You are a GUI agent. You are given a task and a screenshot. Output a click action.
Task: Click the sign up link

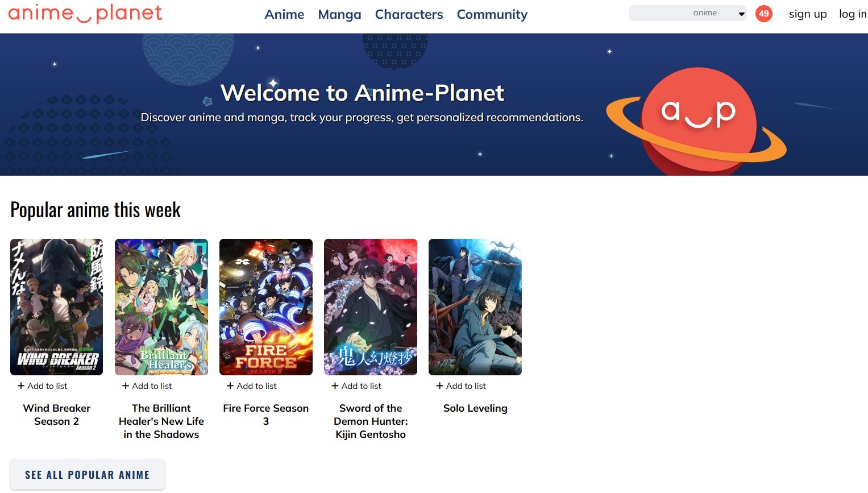808,14
